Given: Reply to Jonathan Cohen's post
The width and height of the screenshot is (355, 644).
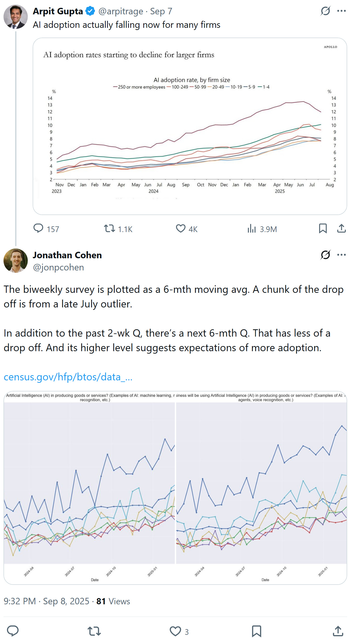Looking at the screenshot, I should (x=13, y=631).
